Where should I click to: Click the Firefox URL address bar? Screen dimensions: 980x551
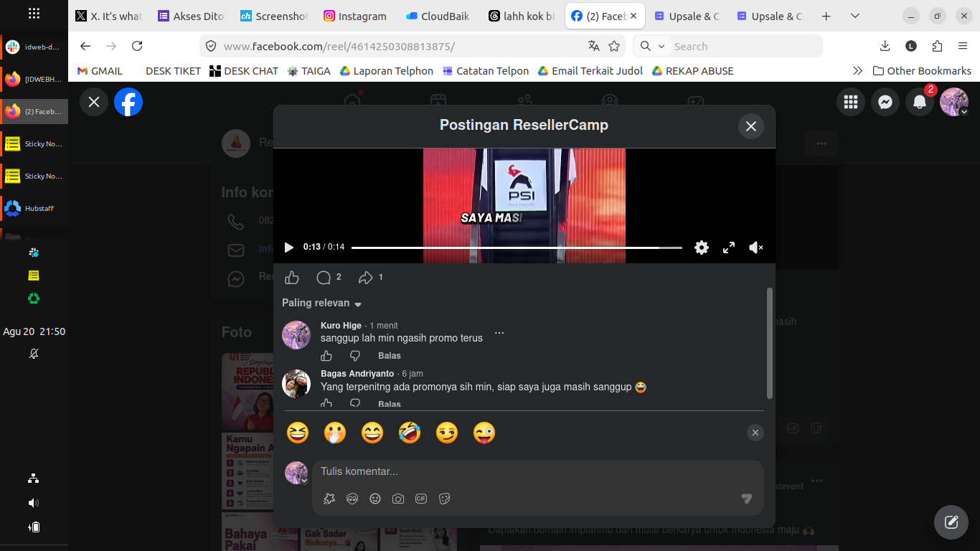click(402, 46)
